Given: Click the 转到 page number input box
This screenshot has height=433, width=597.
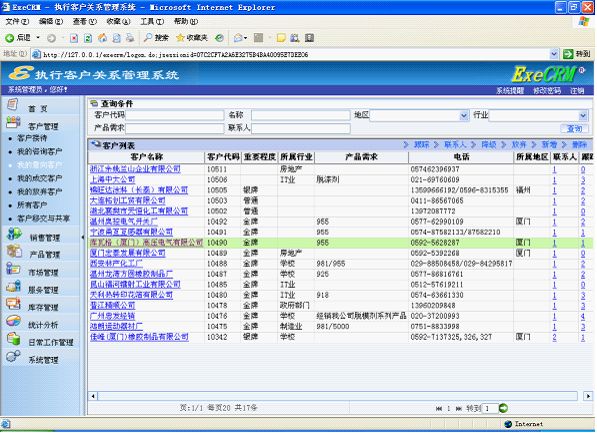Looking at the screenshot, I should coord(490,409).
